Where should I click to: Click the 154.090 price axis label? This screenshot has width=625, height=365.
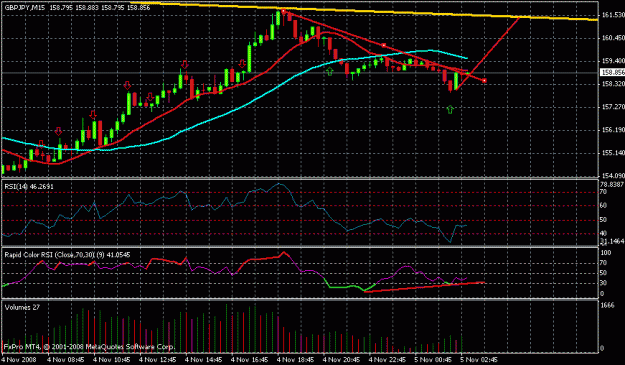click(613, 176)
